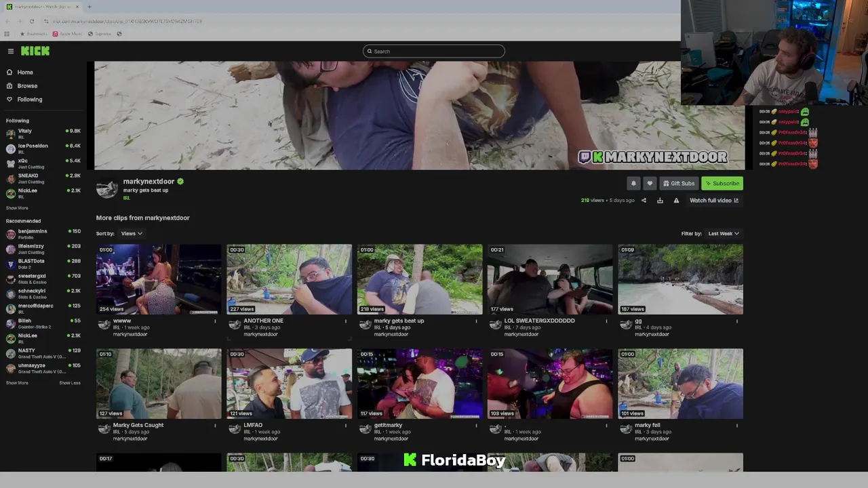
Task: Show more recommended channels
Action: pyautogui.click(x=17, y=383)
